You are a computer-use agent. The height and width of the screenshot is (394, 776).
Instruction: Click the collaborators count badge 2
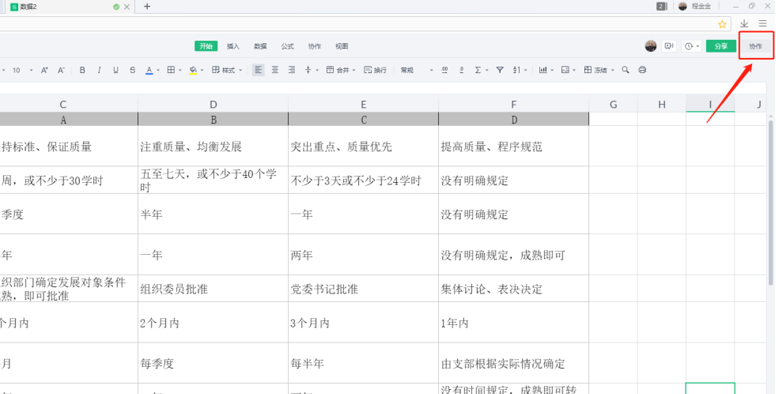662,6
